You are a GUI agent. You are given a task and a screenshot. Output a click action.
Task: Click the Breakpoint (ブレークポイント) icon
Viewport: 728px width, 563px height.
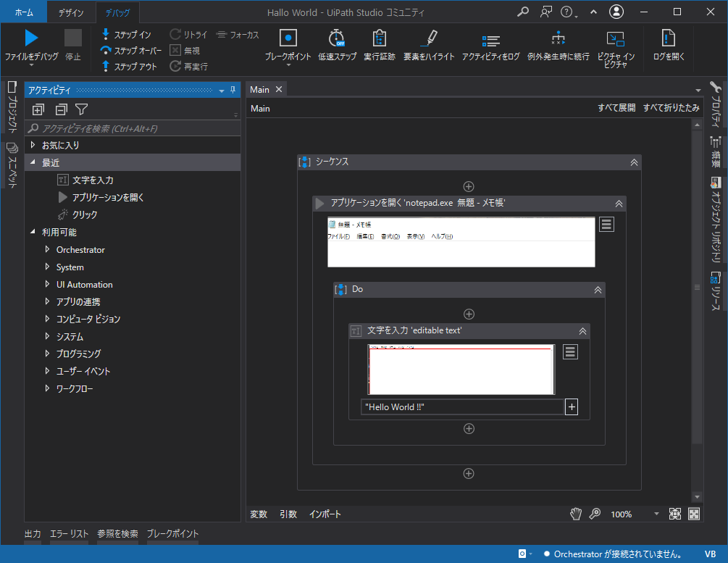[x=288, y=38]
